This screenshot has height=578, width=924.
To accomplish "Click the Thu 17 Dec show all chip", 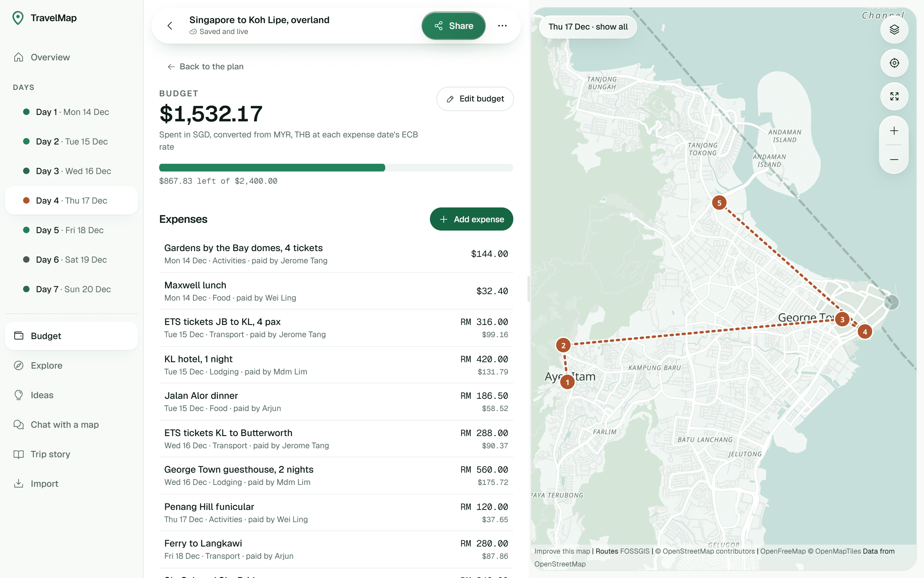I will (588, 27).
